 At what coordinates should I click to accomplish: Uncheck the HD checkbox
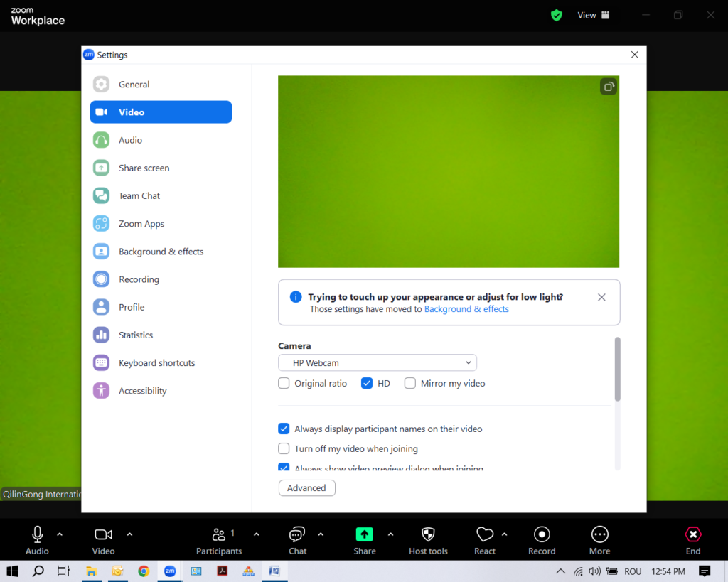pyautogui.click(x=367, y=384)
